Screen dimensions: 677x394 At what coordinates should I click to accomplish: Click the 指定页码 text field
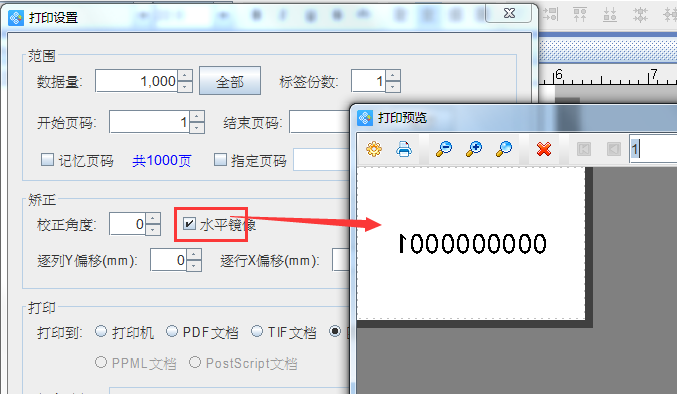(x=322, y=160)
